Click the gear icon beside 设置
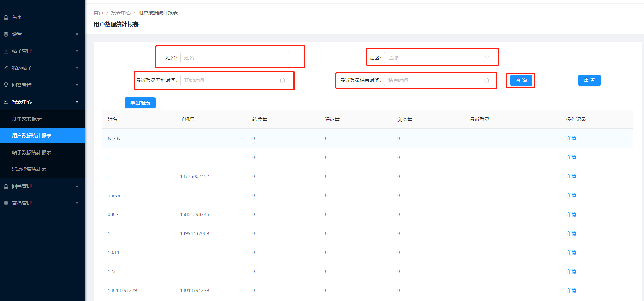Screen dimensions: 644x301 pyautogui.click(x=6, y=34)
